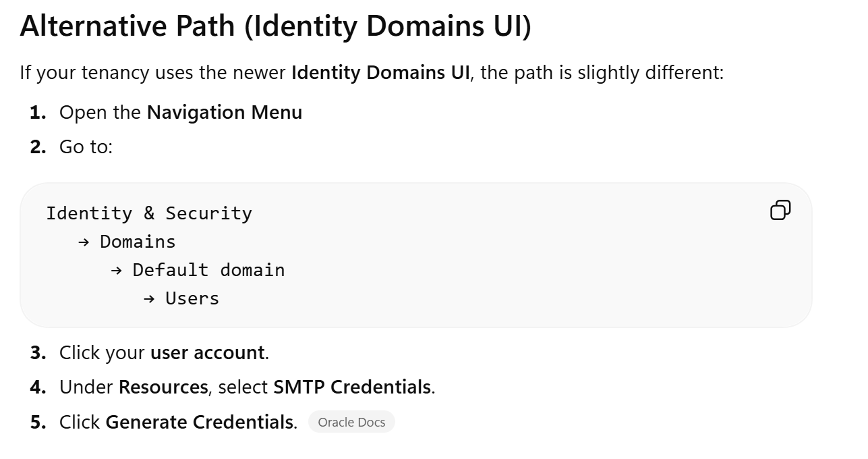Click the bold "Generate Credentials" text
This screenshot has height=459, width=868.
coord(199,422)
